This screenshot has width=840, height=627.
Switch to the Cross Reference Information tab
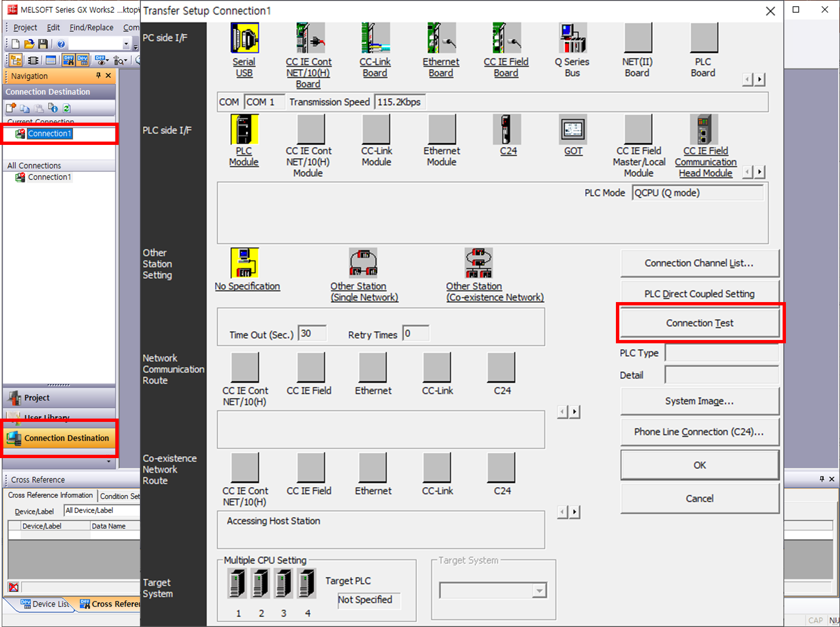click(50, 495)
